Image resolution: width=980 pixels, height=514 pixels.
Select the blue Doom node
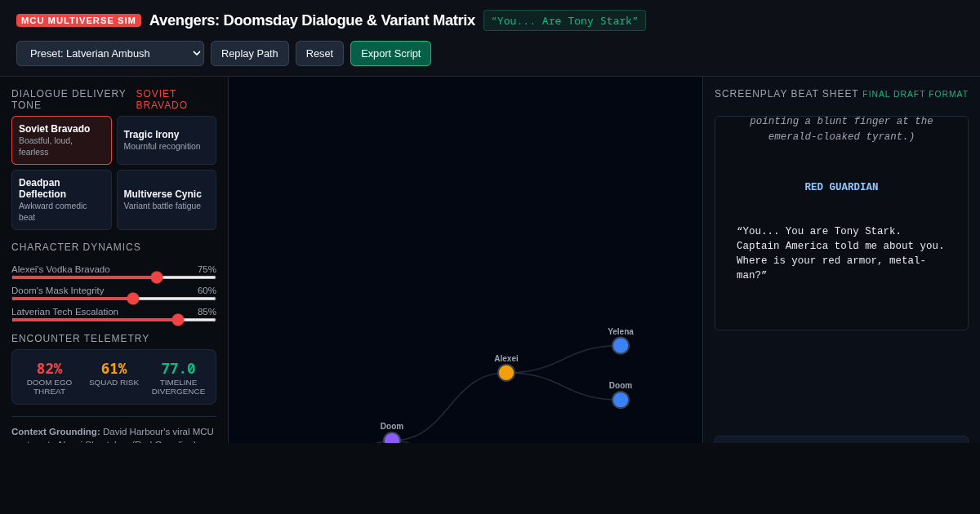[x=621, y=400]
